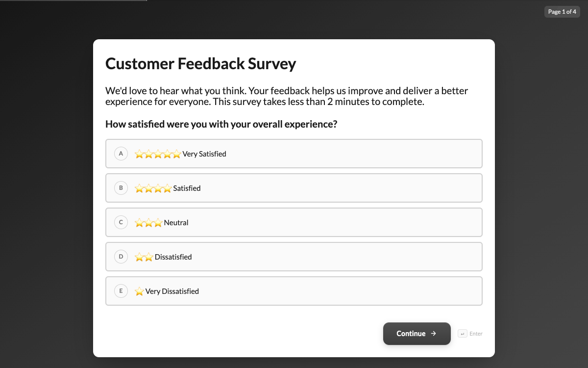Click the Enter key hint icon
Screen dimensions: 588x368
pos(463,334)
